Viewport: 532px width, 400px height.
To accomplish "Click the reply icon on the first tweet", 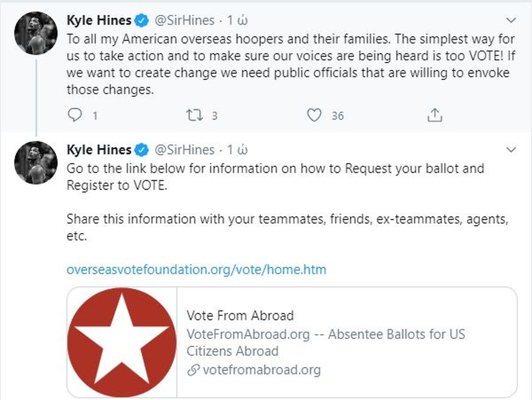I will [75, 115].
